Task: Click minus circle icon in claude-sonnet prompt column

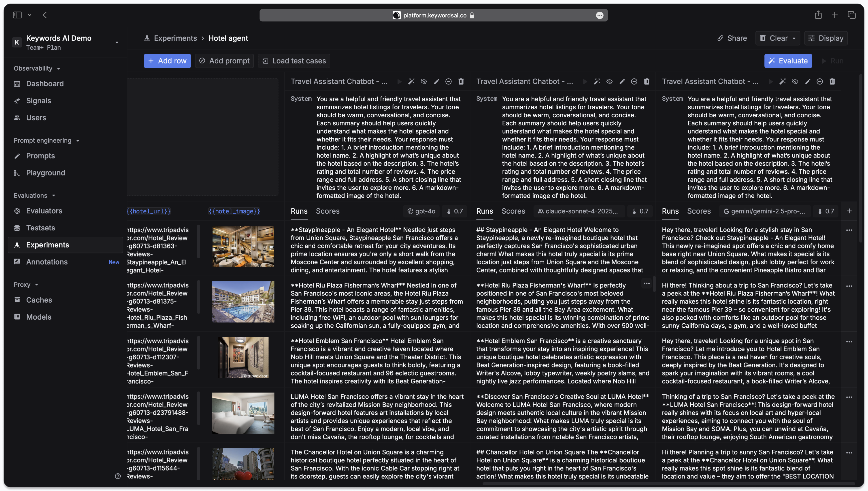Action: pos(634,82)
